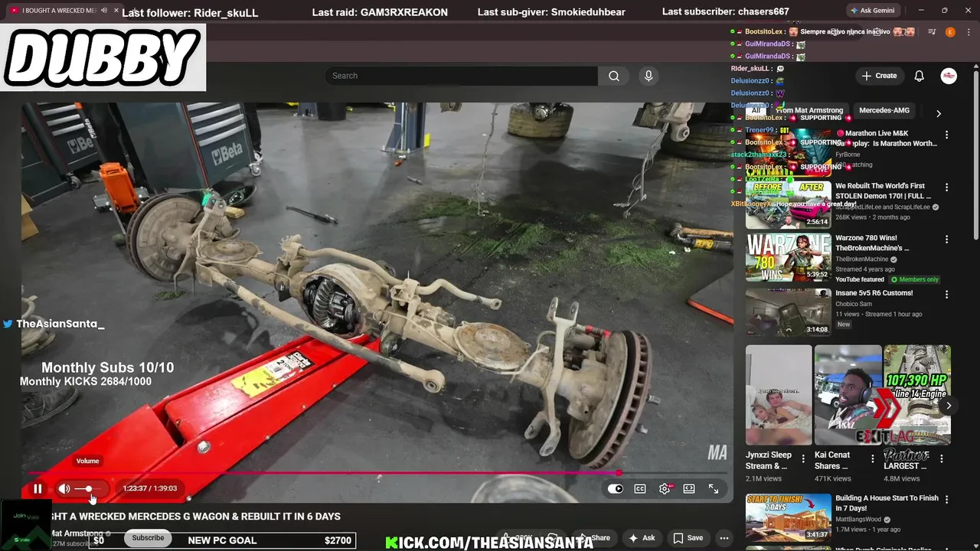The image size is (980, 551).
Task: Open the Warzone 780 Wins thumbnail
Action: coord(788,257)
